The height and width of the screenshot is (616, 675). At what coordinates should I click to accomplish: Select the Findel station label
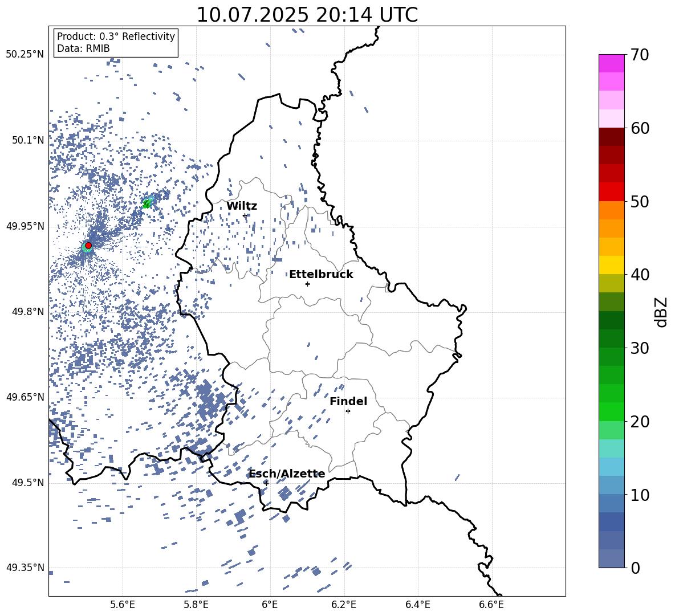point(348,401)
